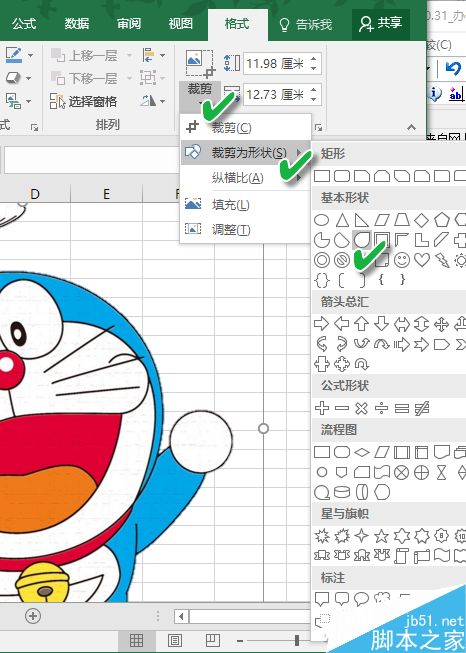Pick the pentagon shape
Image resolution: width=466 pixels, height=653 pixels.
pos(441,220)
